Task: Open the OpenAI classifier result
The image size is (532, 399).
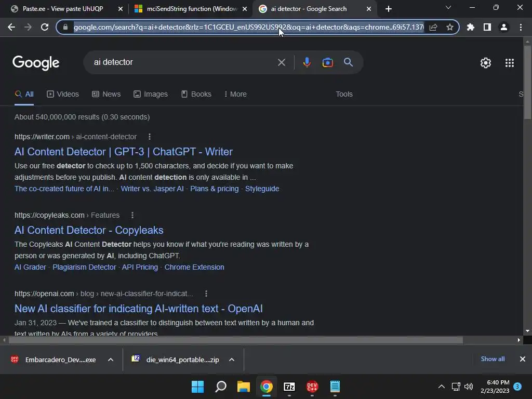Action: point(138,309)
